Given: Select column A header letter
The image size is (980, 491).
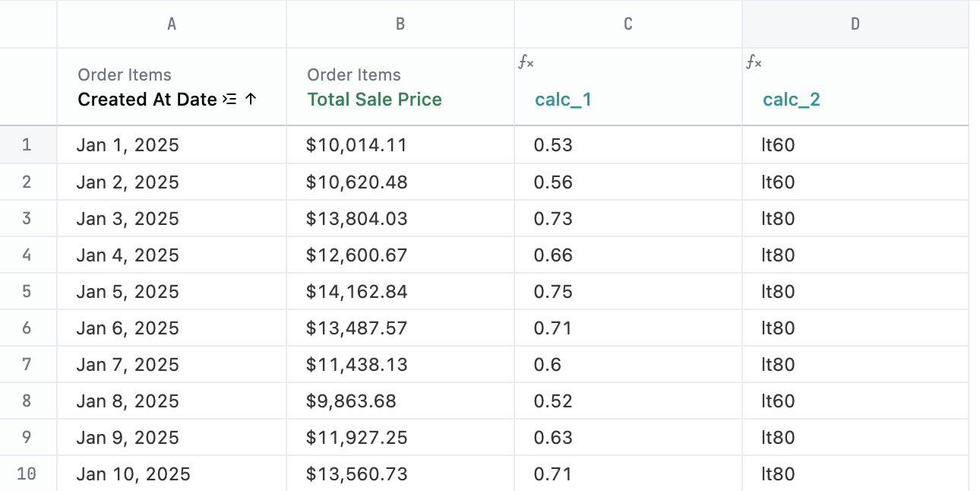Looking at the screenshot, I should (172, 24).
